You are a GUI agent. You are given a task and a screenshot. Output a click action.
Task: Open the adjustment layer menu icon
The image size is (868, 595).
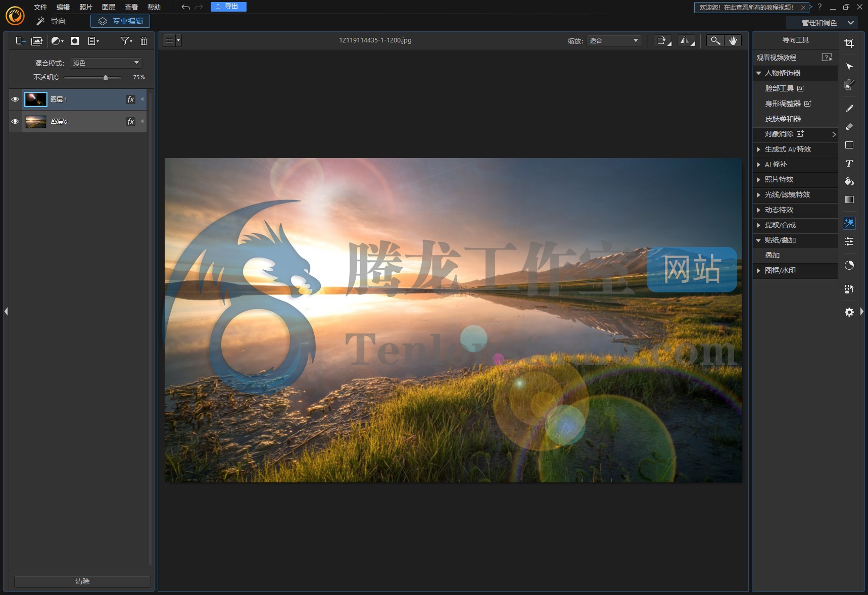58,41
